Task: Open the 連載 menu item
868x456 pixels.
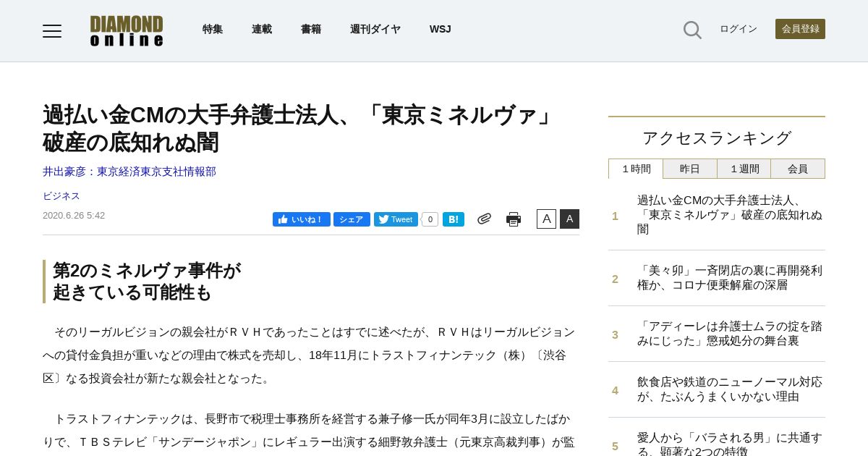Action: (x=262, y=29)
